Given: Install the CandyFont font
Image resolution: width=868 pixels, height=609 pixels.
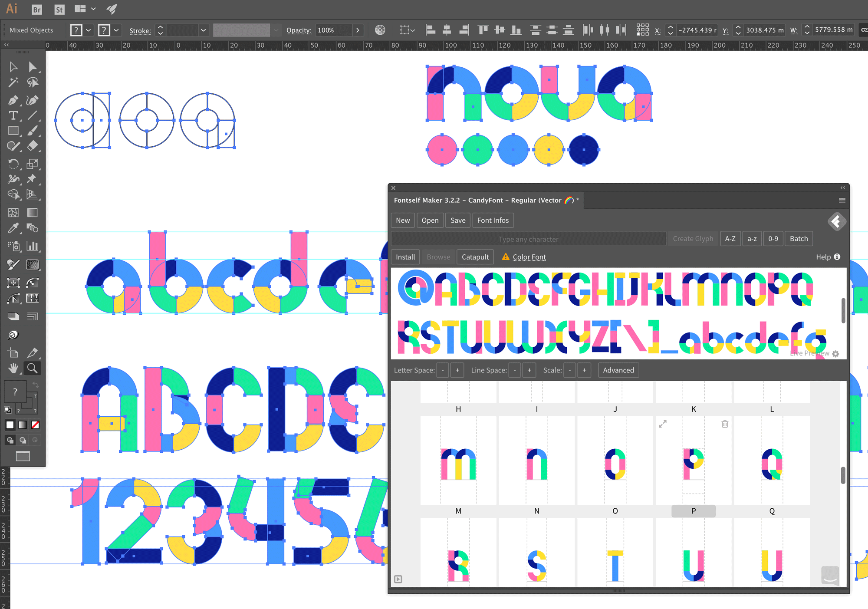Looking at the screenshot, I should (405, 257).
